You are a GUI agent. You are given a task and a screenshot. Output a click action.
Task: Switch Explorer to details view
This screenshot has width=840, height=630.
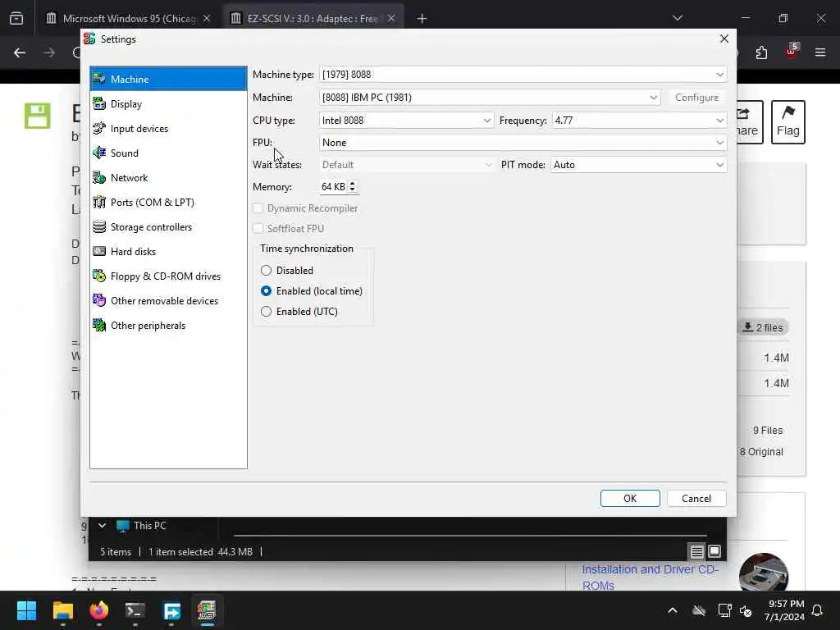tap(696, 551)
